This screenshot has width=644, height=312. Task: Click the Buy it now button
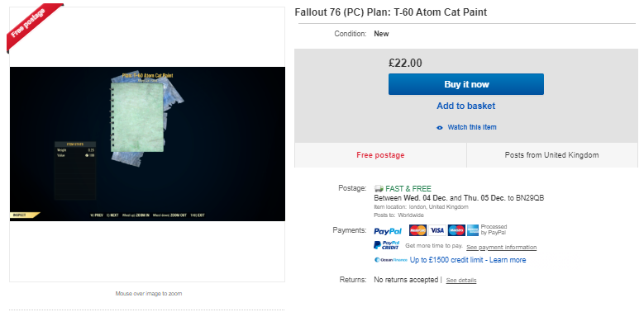466,84
